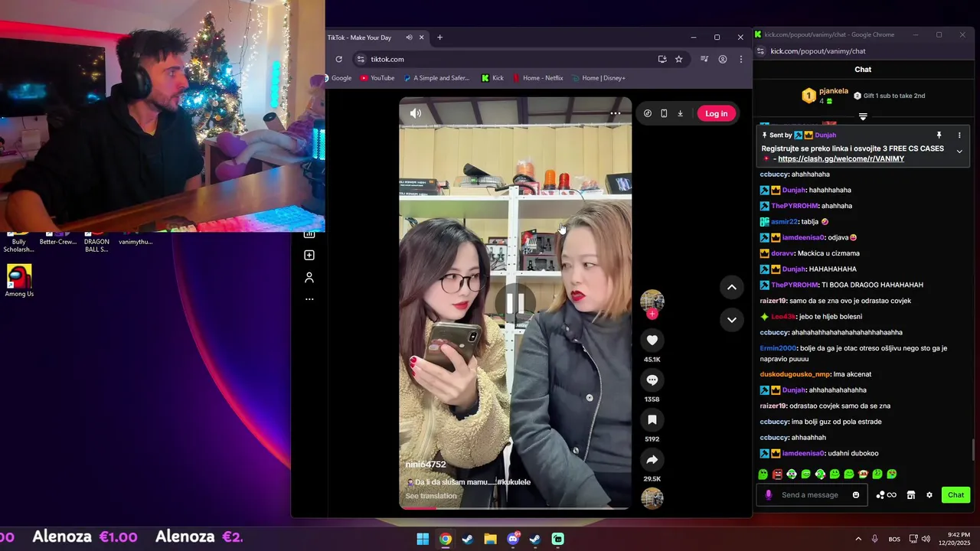
Task: Open the Home - Netflix bookmark
Action: point(537,78)
